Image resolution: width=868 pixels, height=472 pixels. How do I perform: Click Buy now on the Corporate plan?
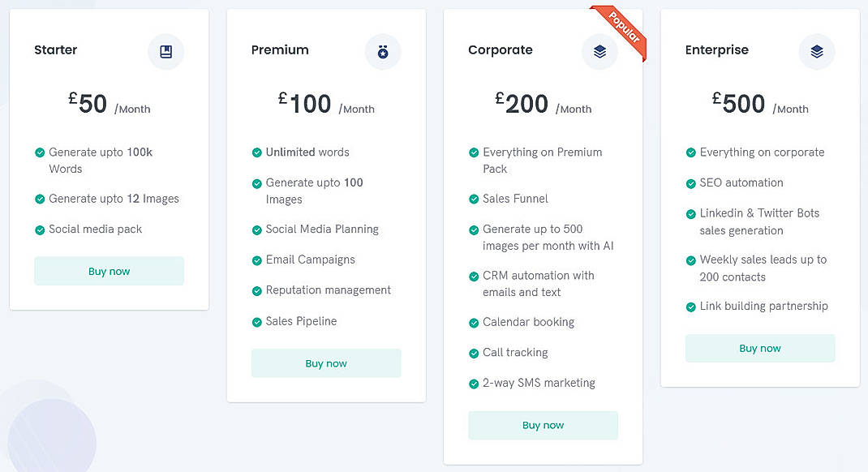(543, 425)
